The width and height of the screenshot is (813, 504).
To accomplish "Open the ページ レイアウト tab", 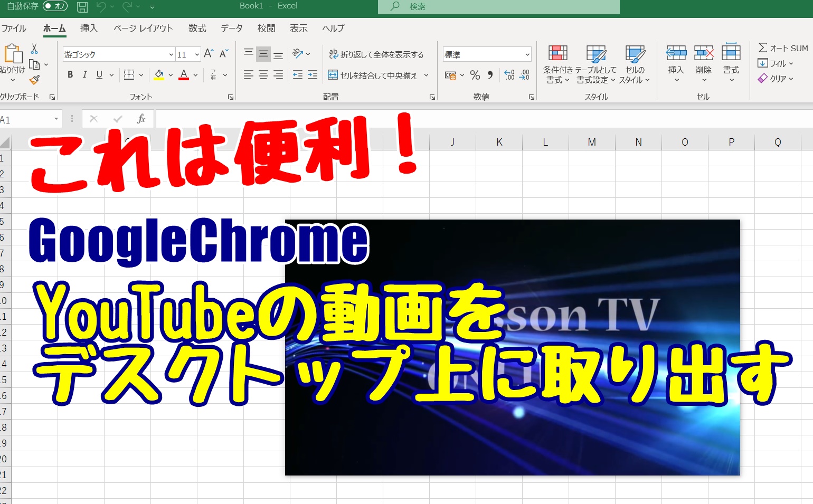I will click(x=143, y=28).
